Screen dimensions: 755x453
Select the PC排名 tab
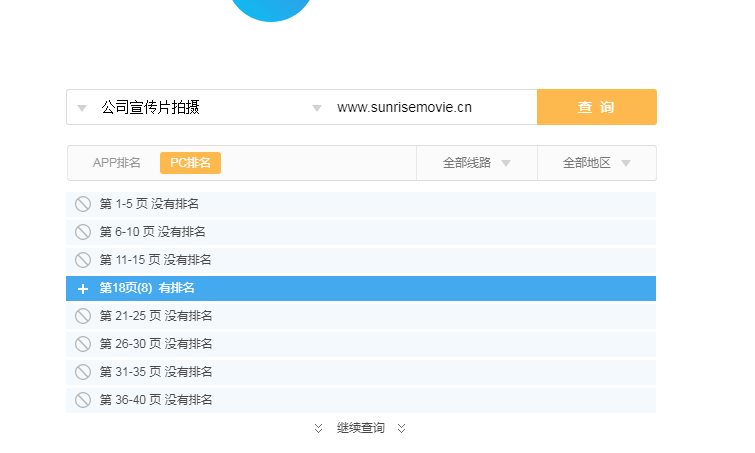pos(190,163)
